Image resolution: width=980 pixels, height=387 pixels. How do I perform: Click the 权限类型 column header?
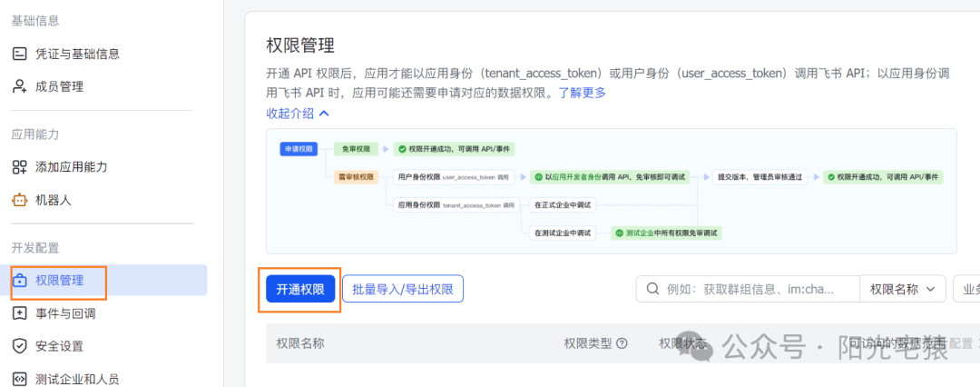point(588,343)
